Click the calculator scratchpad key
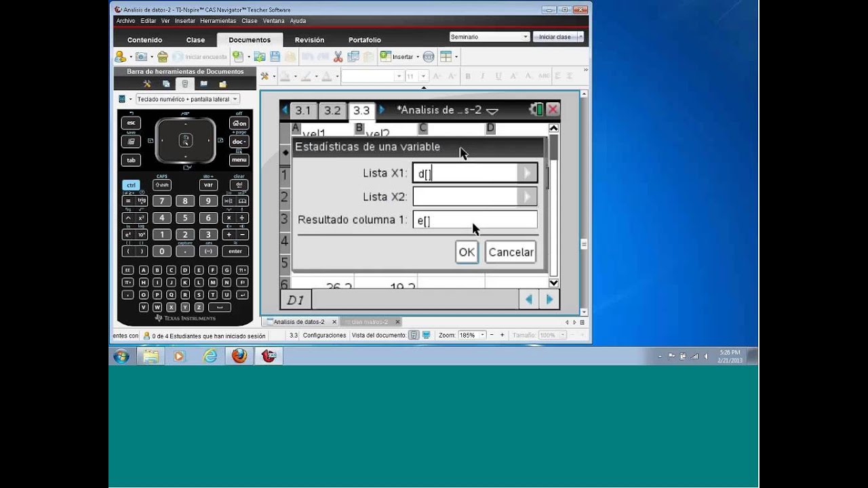This screenshot has width=868, height=488. 131,142
